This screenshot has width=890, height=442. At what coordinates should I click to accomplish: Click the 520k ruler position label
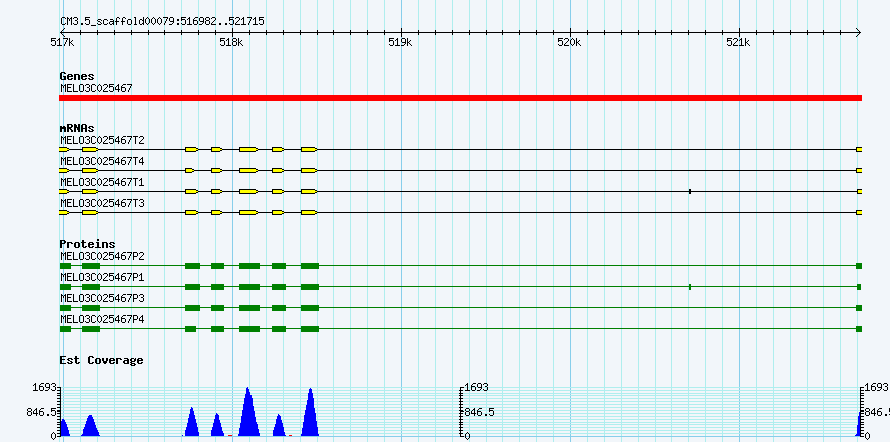pyautogui.click(x=569, y=42)
